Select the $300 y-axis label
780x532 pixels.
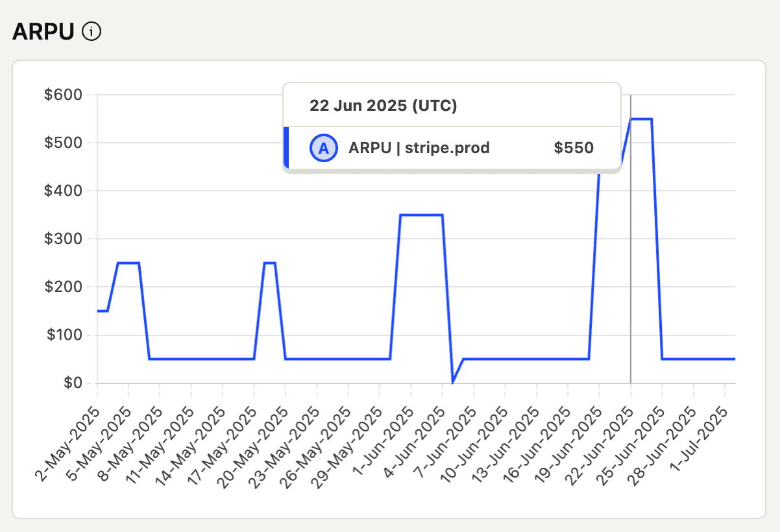[63, 239]
